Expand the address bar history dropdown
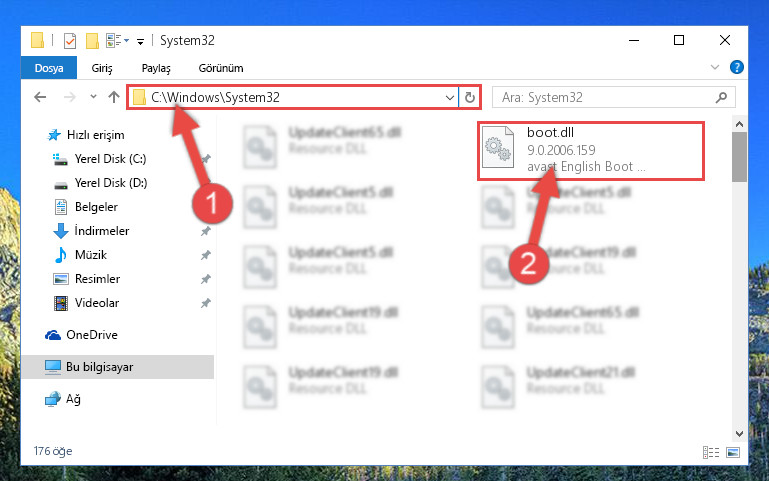Screen dimensions: 769x481 point(449,98)
